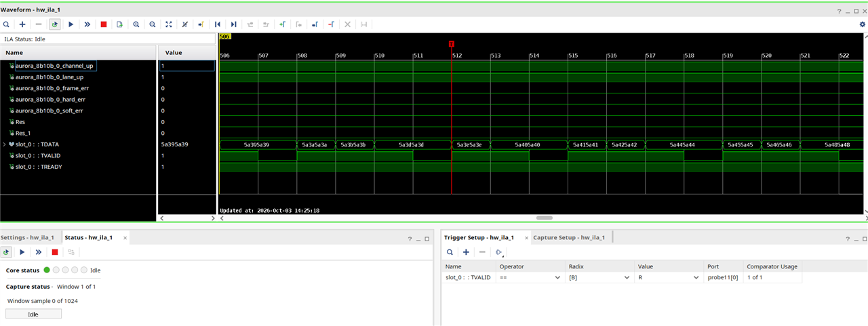Run trigger immediate in Waveform toolbar
This screenshot has height=326, width=868.
(x=87, y=24)
